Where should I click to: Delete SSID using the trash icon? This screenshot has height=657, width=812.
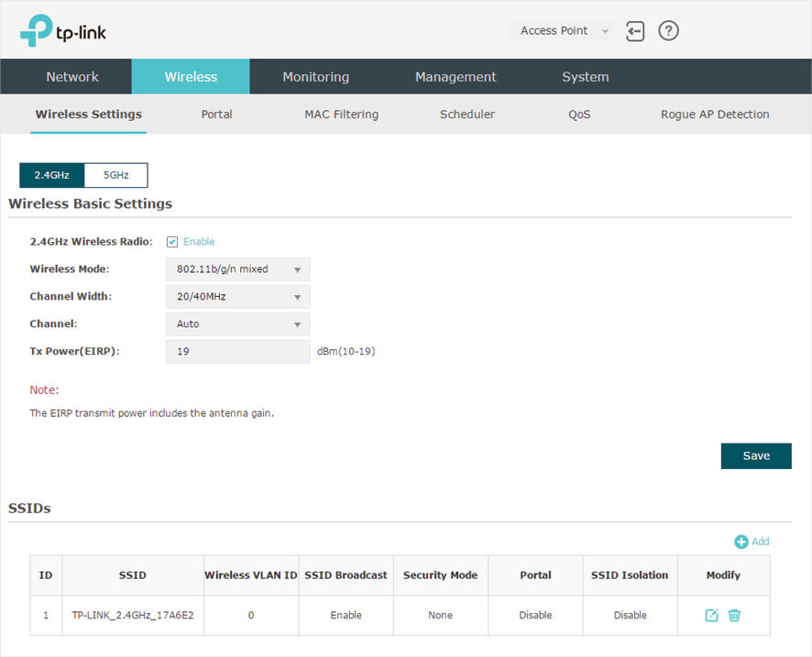[734, 615]
